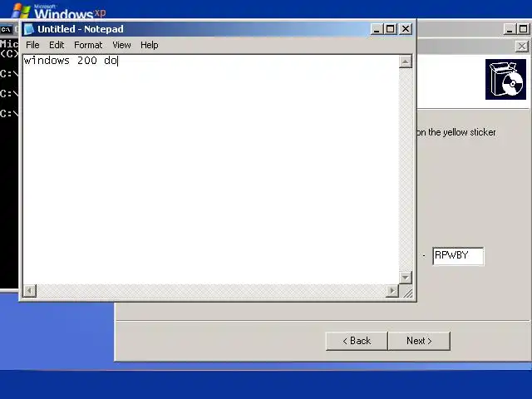Click the RPWBY product key field
This screenshot has height=399, width=532.
click(458, 256)
